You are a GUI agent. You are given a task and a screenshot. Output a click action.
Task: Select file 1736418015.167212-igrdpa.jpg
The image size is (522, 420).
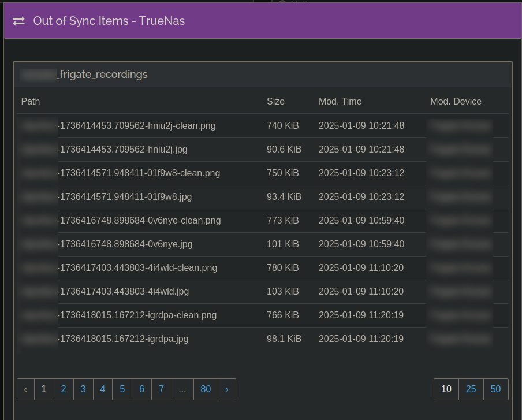coord(123,339)
